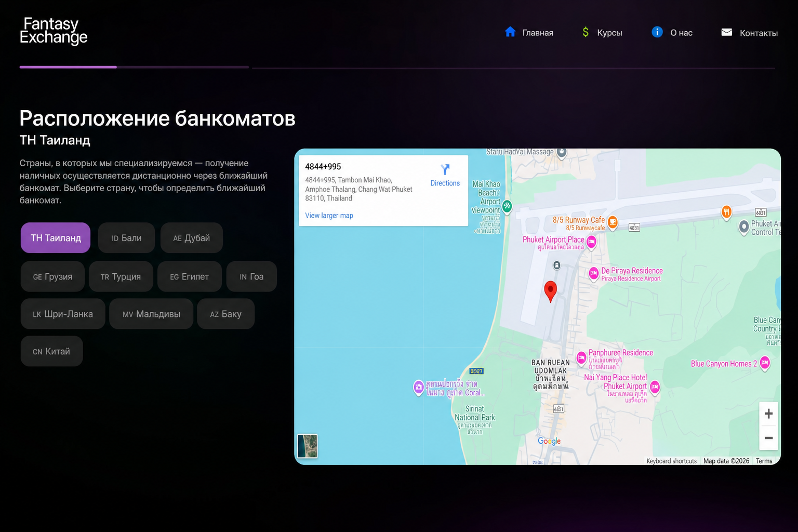Image resolution: width=798 pixels, height=532 pixels.
Task: Select the GE Грузия country button
Action: 52,276
